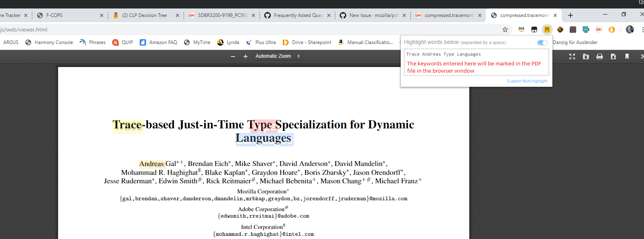Open a new browser tab
The image size is (644, 239).
pos(570,15)
